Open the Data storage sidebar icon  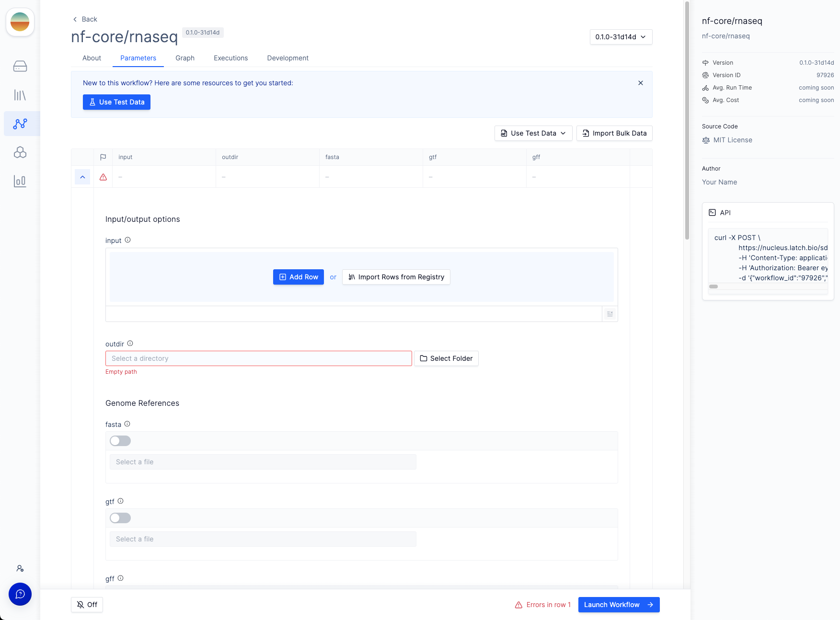coord(20,66)
